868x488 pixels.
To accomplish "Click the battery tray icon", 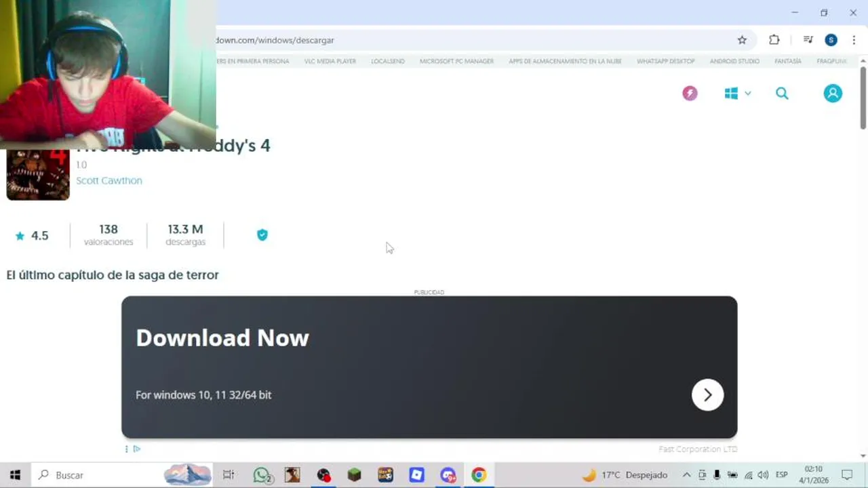I will coord(732,475).
